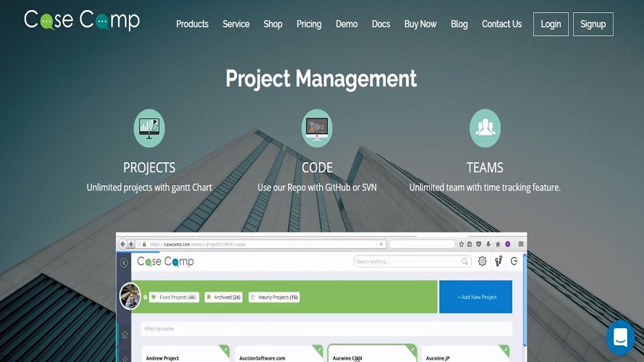Open the Docs nav link
Viewport: 644px width, 362px height.
pyautogui.click(x=381, y=24)
